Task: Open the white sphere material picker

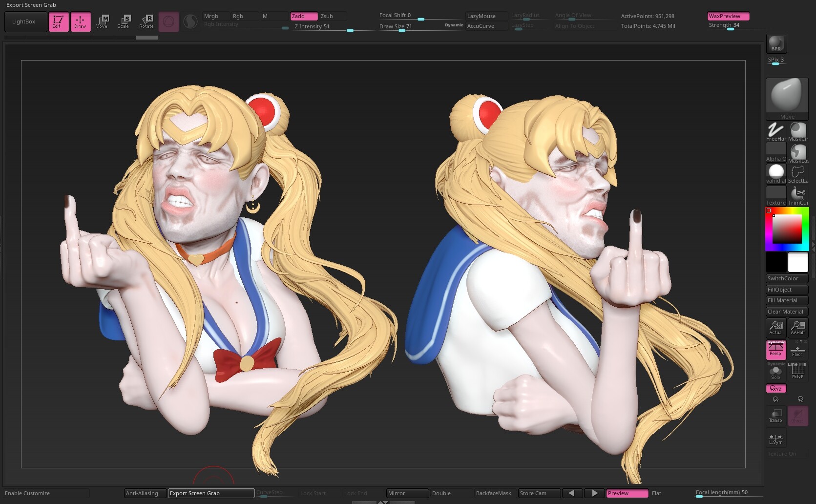Action: [x=776, y=174]
